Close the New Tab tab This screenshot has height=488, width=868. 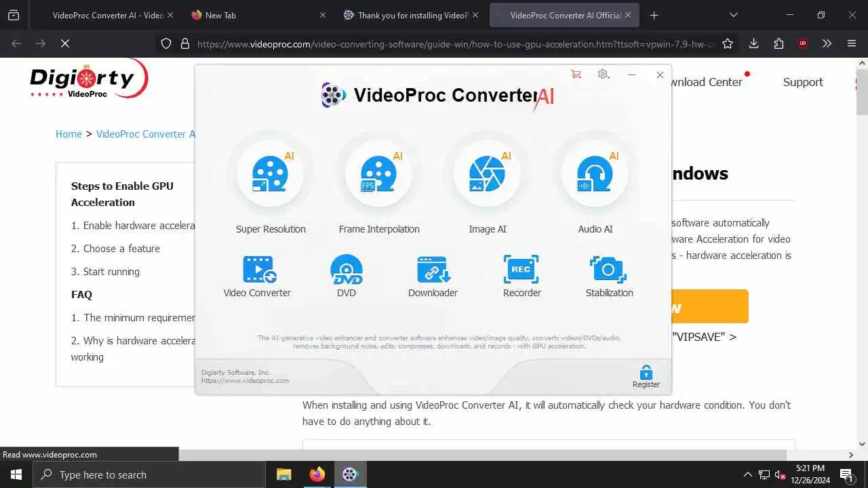point(322,15)
